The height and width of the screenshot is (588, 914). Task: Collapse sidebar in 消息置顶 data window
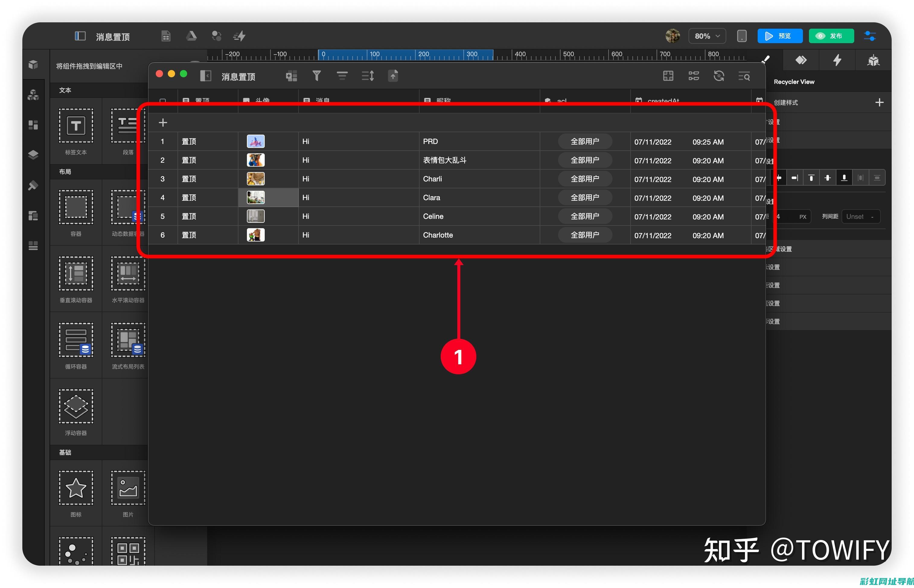click(205, 76)
